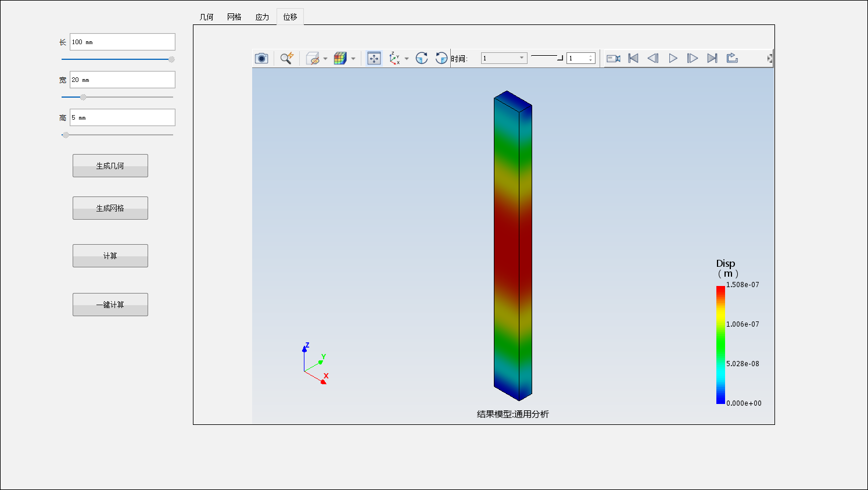
Task: Click the legend value 1.006e-07
Action: [x=743, y=324]
